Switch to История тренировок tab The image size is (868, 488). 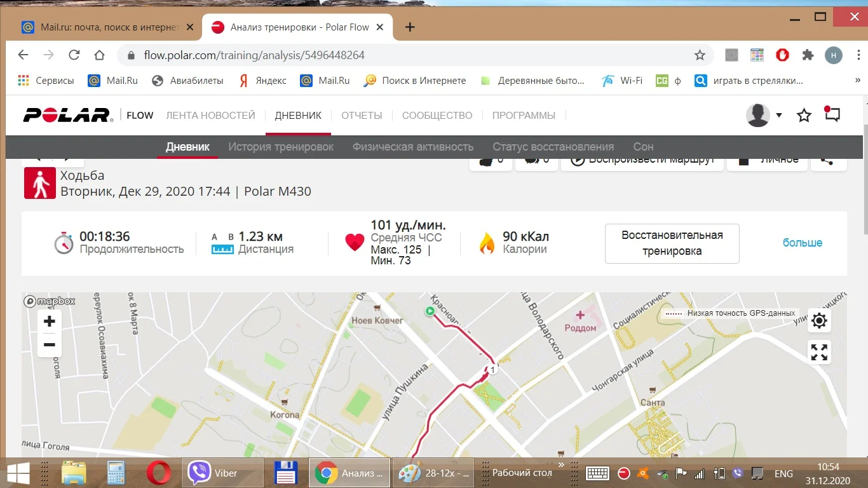tap(281, 147)
